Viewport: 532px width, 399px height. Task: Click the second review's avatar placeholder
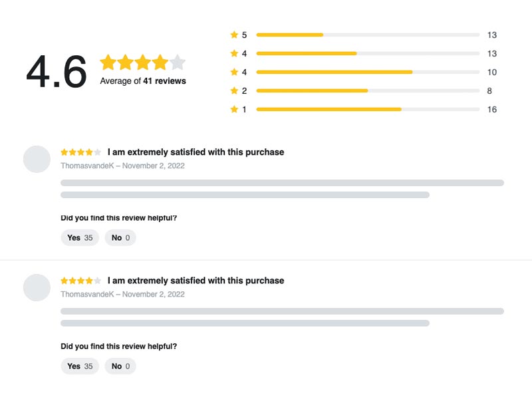(37, 288)
